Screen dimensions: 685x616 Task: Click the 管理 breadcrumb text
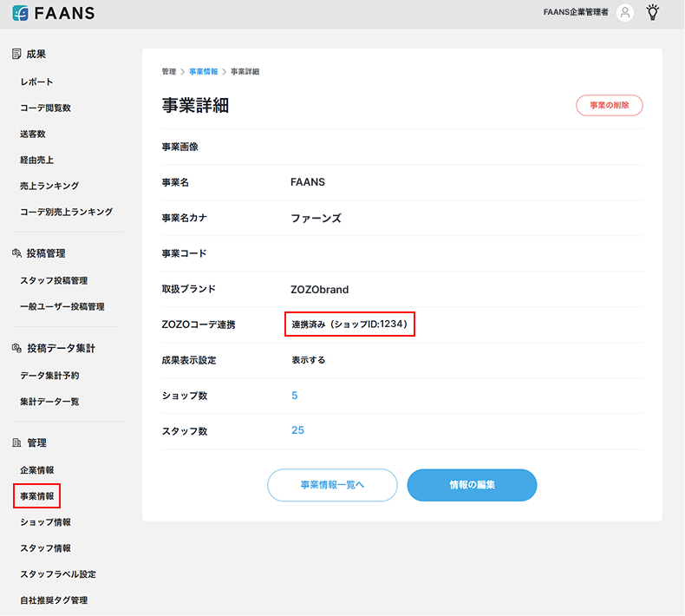coord(168,72)
